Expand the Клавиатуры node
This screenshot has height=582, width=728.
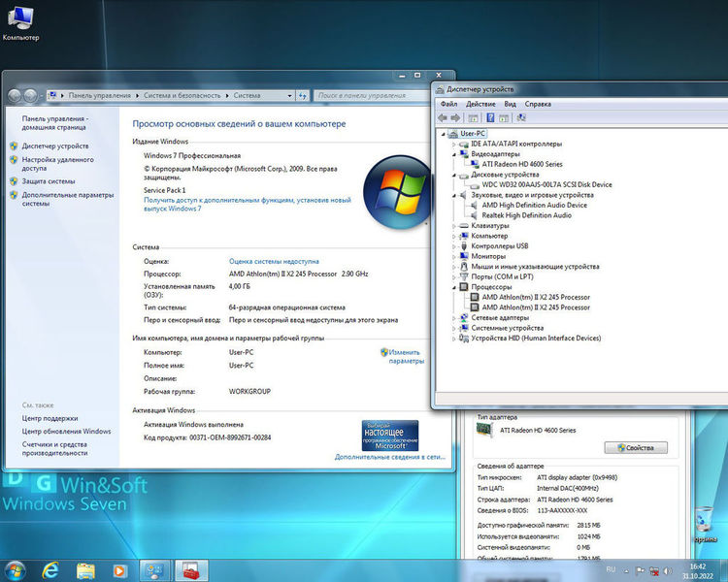click(x=454, y=226)
